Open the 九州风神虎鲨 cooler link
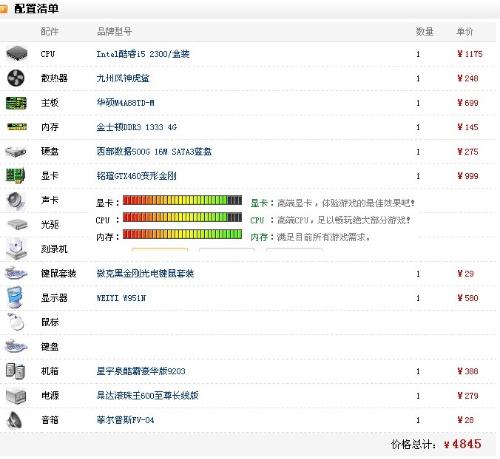 point(123,78)
